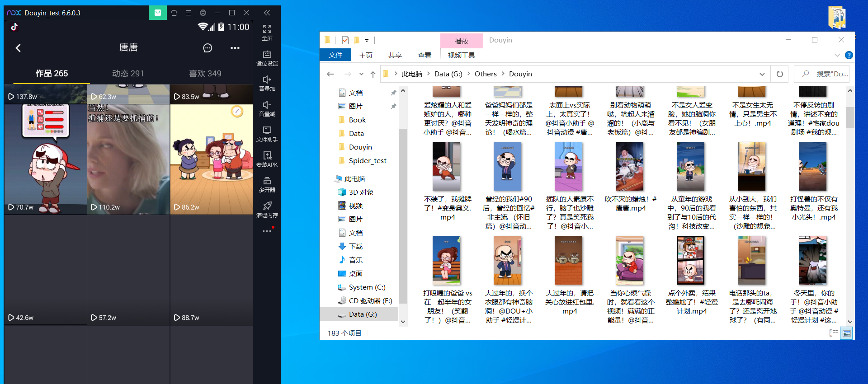The height and width of the screenshot is (384, 868).
Task: Click Explorer forward navigation arrow
Action: click(x=347, y=74)
